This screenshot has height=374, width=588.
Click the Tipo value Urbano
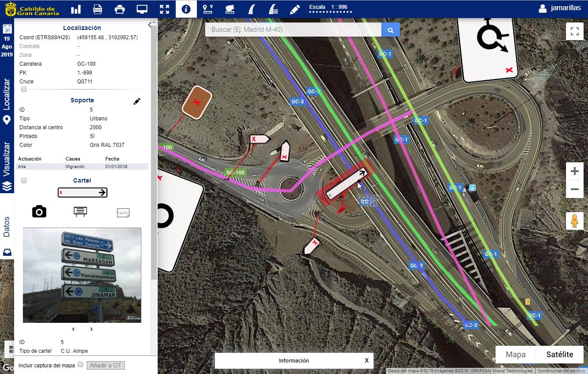click(x=99, y=119)
